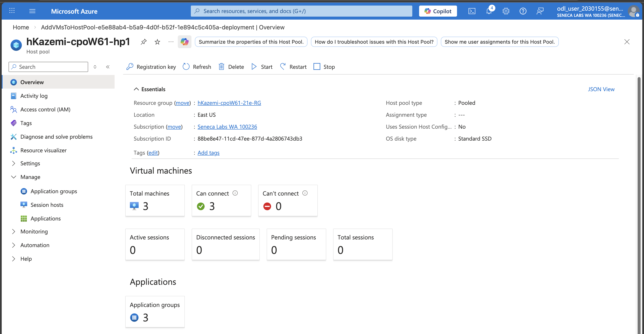The width and height of the screenshot is (644, 334).
Task: Add host pool to favorites with star
Action: (x=157, y=42)
